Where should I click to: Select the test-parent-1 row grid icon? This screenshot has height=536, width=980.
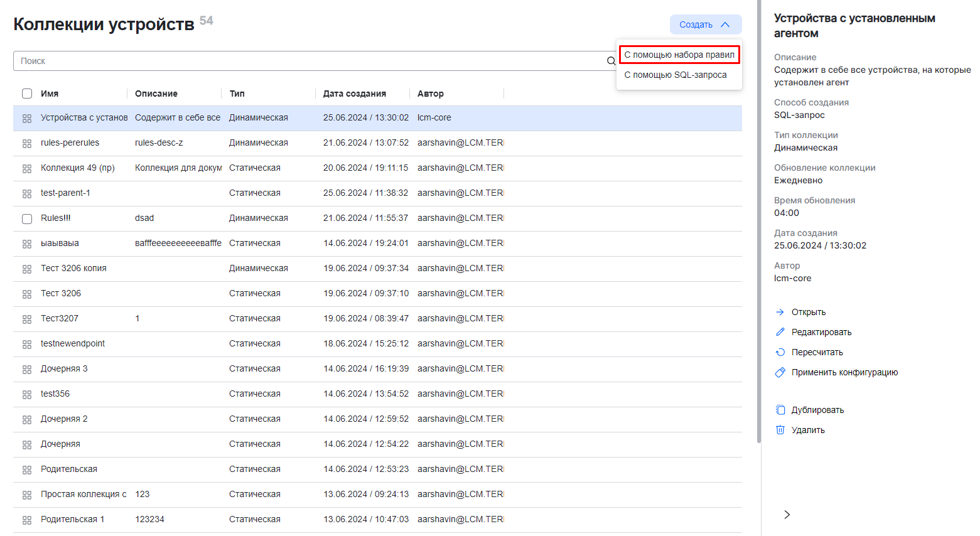click(27, 193)
